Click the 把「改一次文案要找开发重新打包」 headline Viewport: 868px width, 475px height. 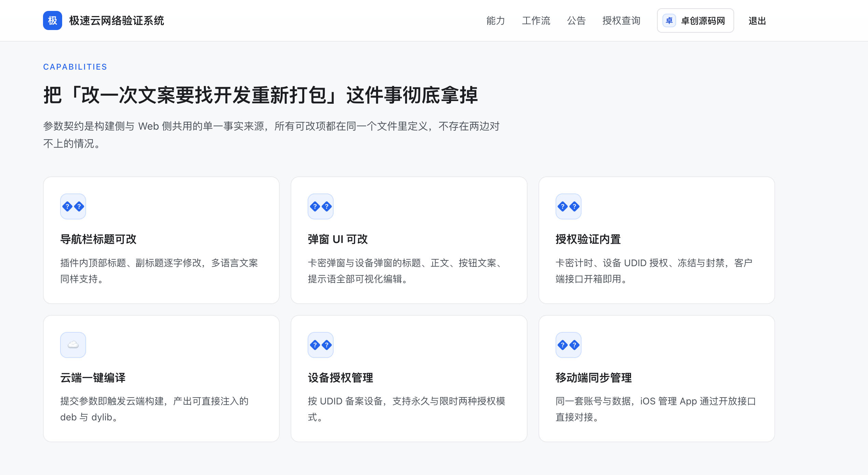tap(261, 95)
